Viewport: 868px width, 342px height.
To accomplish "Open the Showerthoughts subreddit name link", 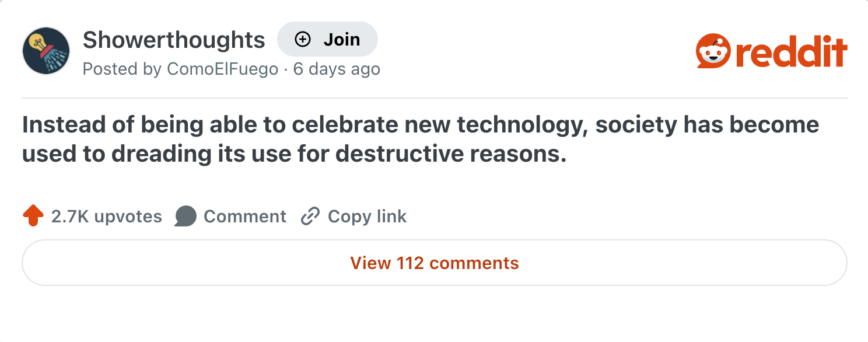I will pyautogui.click(x=174, y=40).
